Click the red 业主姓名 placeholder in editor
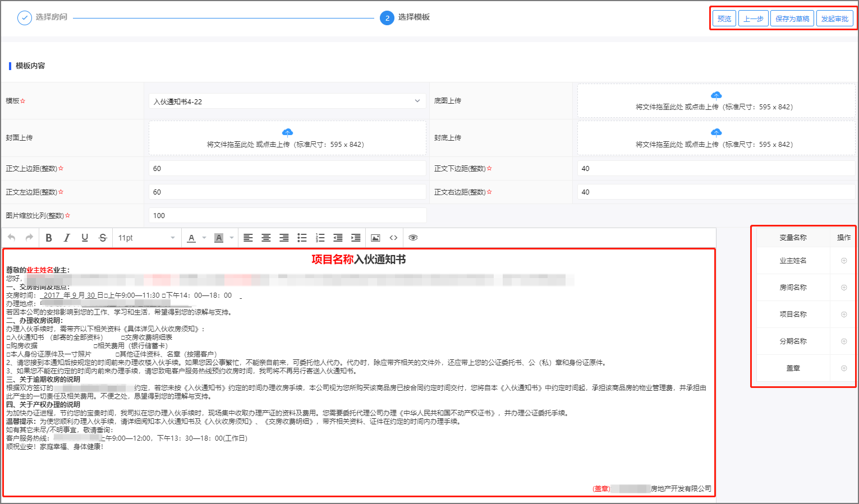 point(40,270)
